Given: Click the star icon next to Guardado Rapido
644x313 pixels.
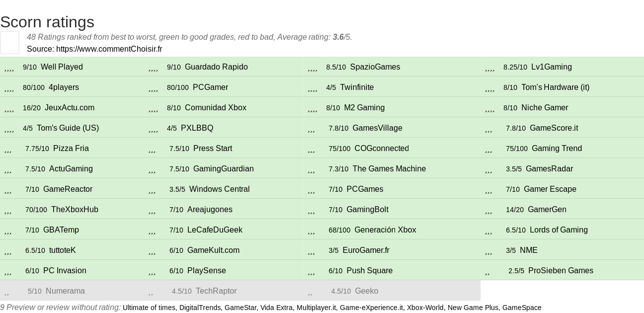Looking at the screenshot, I should pyautogui.click(x=153, y=67).
